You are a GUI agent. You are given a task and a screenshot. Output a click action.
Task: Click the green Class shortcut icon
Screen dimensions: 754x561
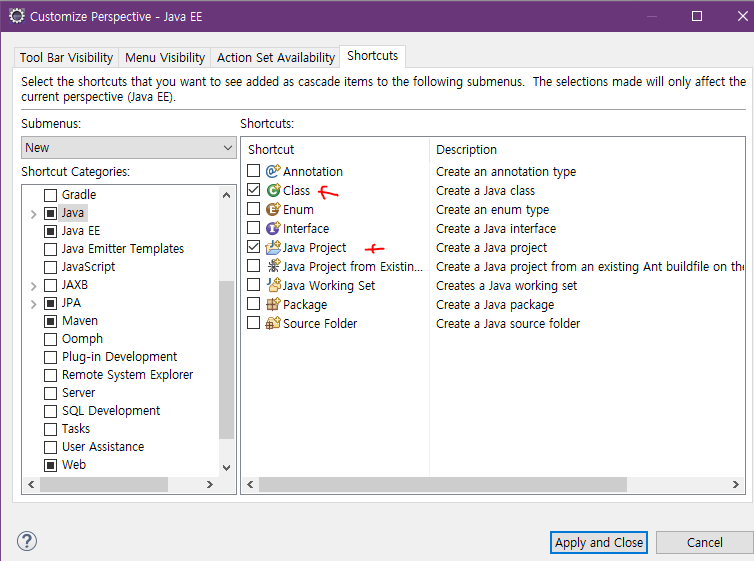click(x=273, y=190)
